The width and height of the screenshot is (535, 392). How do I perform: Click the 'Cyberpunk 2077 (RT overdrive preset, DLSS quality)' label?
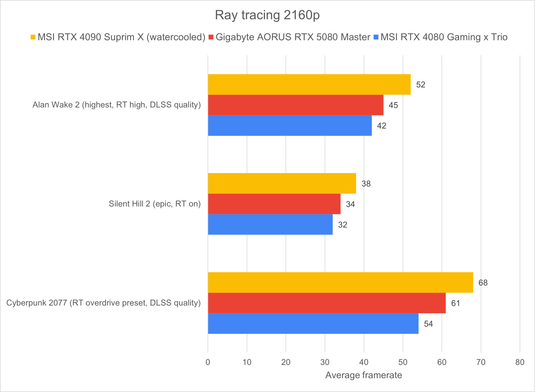104,303
